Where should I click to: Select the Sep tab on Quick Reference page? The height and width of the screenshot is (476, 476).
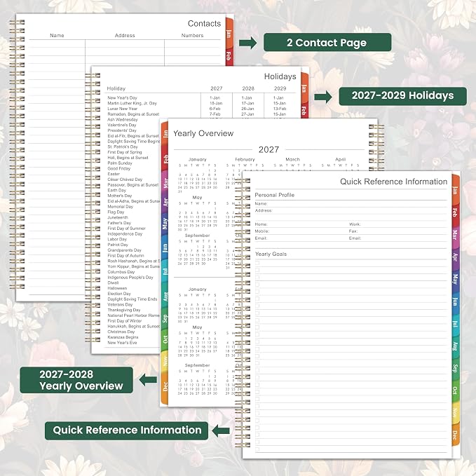pos(456,368)
